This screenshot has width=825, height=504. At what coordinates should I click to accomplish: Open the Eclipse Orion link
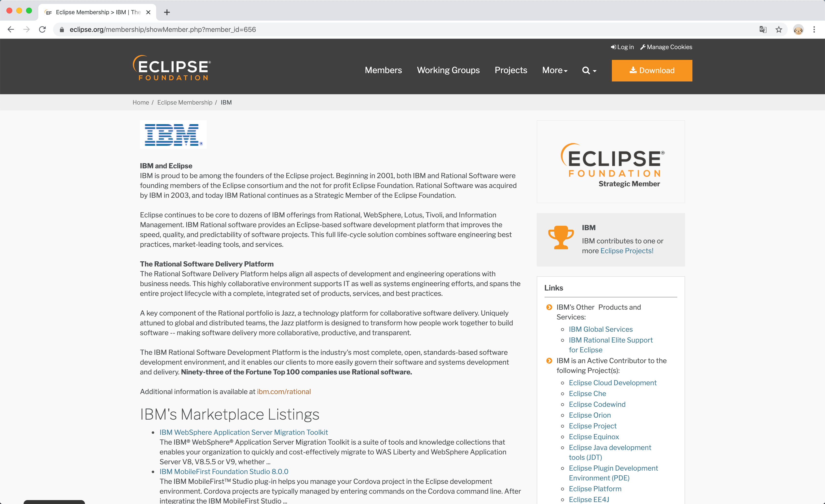coord(590,415)
